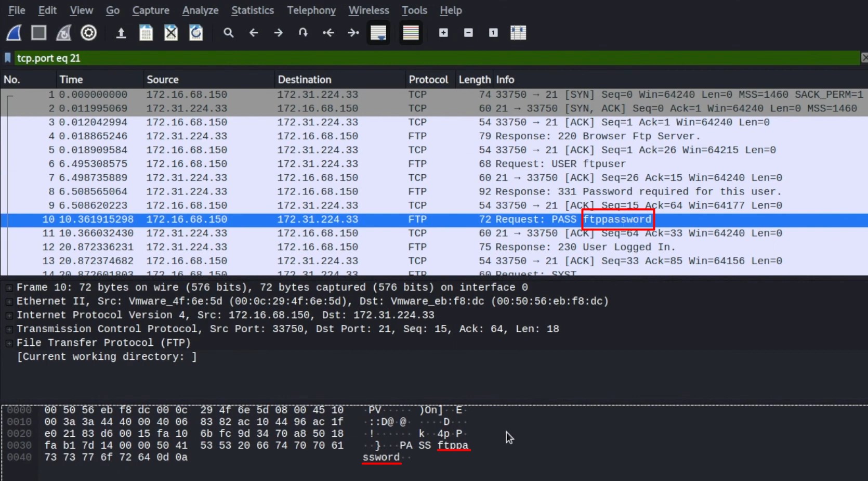868x481 pixels.
Task: Jump to the first packet
Action: point(328,33)
